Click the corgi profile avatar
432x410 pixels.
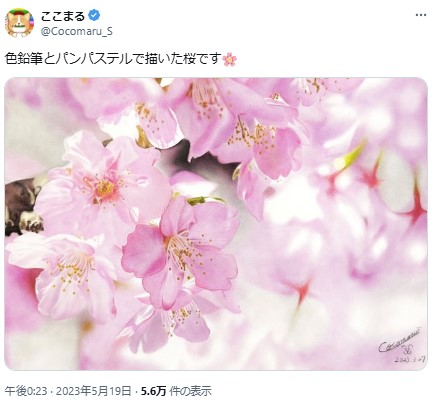click(x=19, y=23)
